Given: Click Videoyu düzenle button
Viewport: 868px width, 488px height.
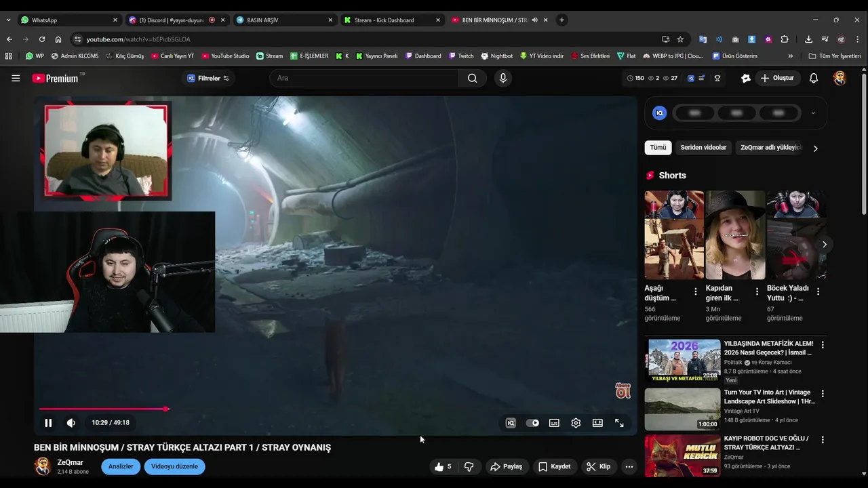Looking at the screenshot, I should (x=174, y=466).
